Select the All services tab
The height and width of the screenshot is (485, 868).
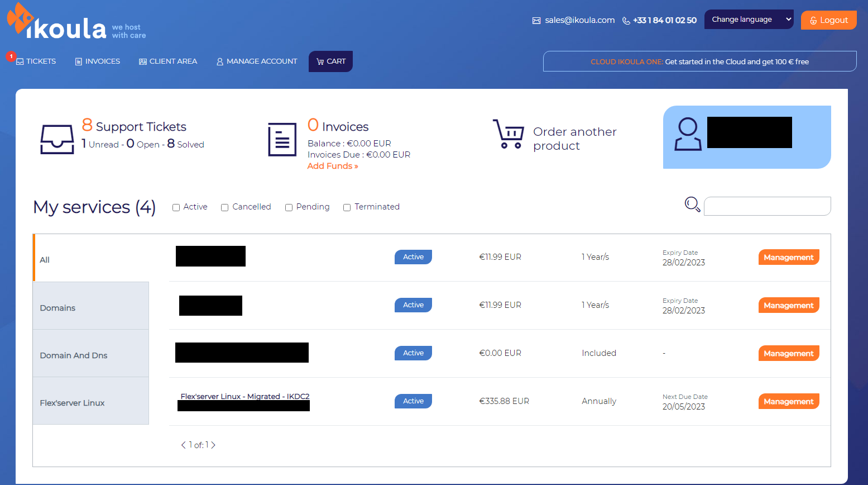[91, 258]
